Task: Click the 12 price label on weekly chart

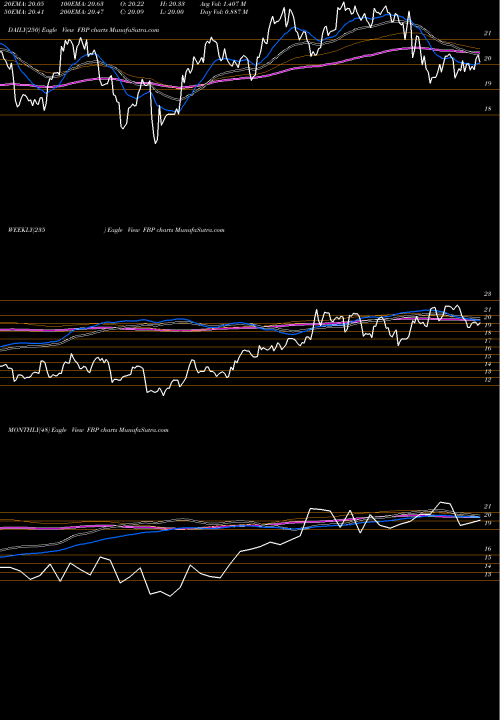Action: click(488, 380)
